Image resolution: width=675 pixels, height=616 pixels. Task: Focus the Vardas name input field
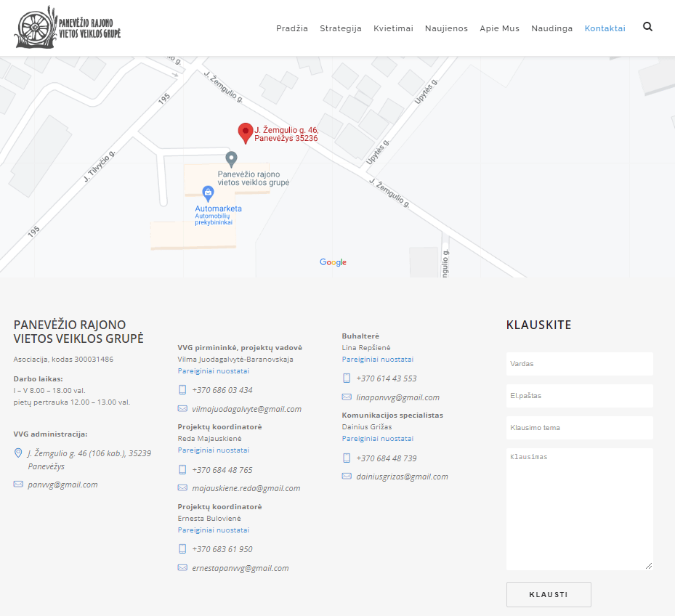point(579,364)
